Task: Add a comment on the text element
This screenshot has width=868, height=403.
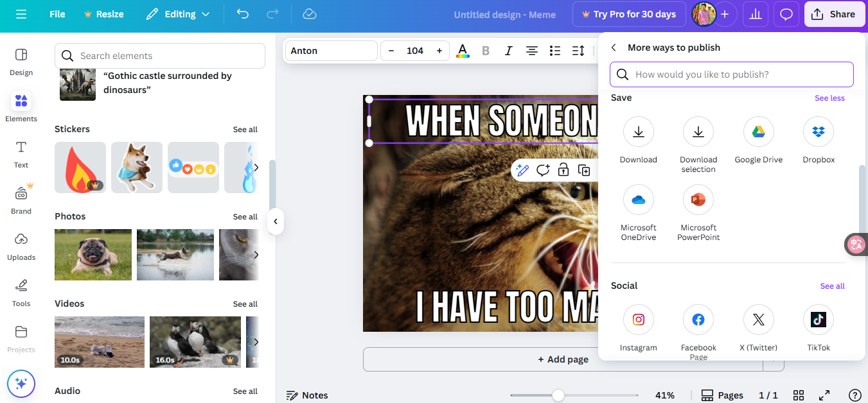Action: pyautogui.click(x=543, y=170)
